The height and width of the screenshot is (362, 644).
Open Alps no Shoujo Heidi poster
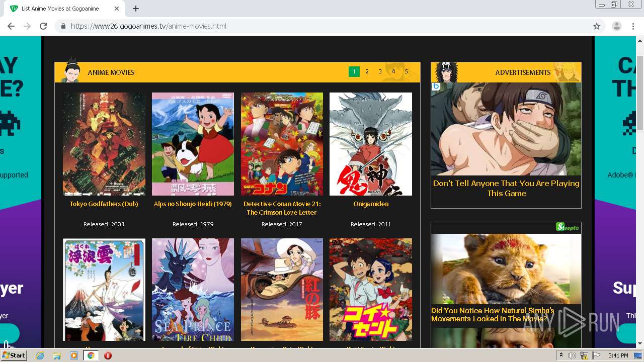coord(193,144)
